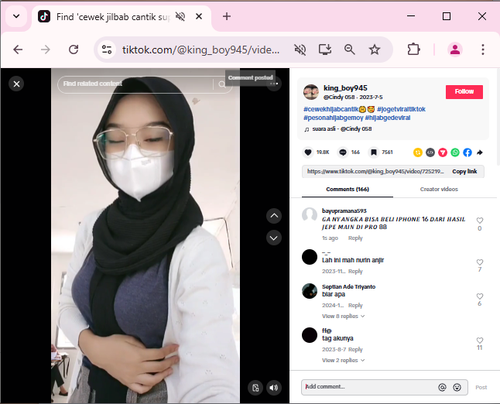Viewport: 500px width, 404px height.
Task: Share video via Facebook
Action: (467, 152)
